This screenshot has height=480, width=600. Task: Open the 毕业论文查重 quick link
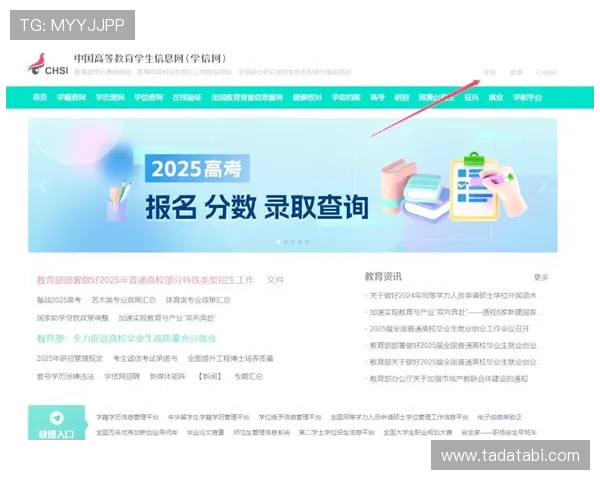205,433
